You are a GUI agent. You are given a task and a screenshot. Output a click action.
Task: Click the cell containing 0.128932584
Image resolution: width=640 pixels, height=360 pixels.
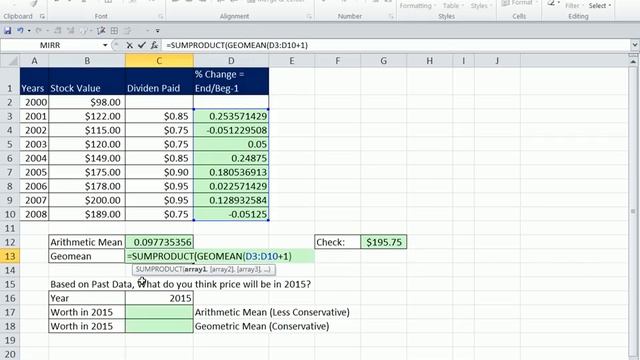[231, 200]
